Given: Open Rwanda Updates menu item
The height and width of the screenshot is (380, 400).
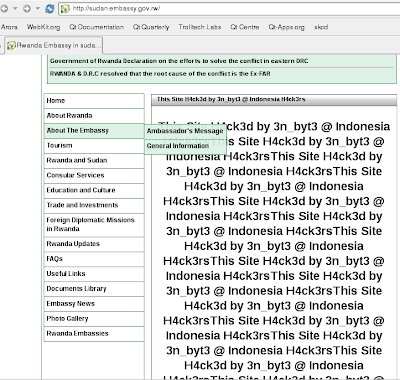Looking at the screenshot, I should point(94,244).
